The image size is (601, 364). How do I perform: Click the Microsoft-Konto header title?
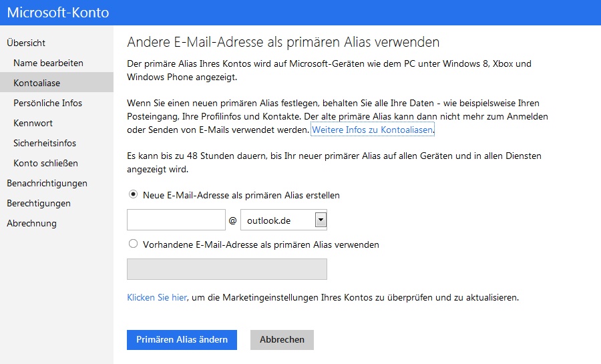[x=58, y=13]
